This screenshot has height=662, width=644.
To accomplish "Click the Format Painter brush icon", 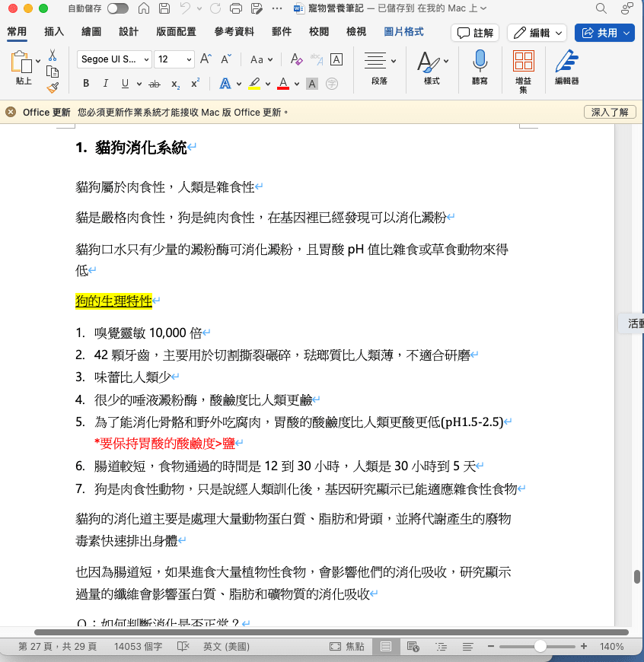I will (x=53, y=88).
